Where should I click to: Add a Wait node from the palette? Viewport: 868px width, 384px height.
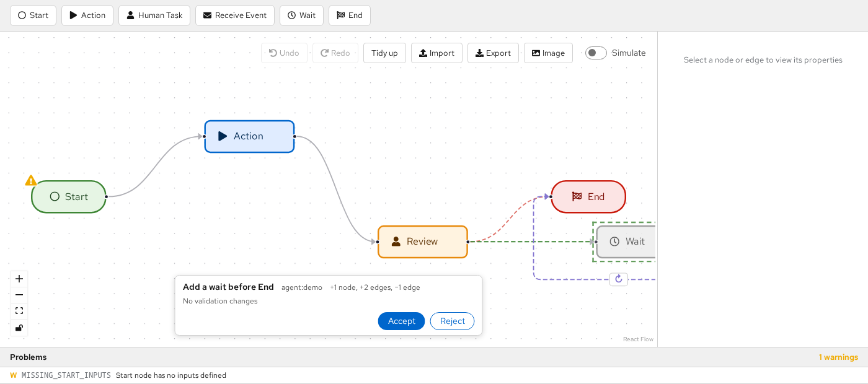(x=301, y=15)
